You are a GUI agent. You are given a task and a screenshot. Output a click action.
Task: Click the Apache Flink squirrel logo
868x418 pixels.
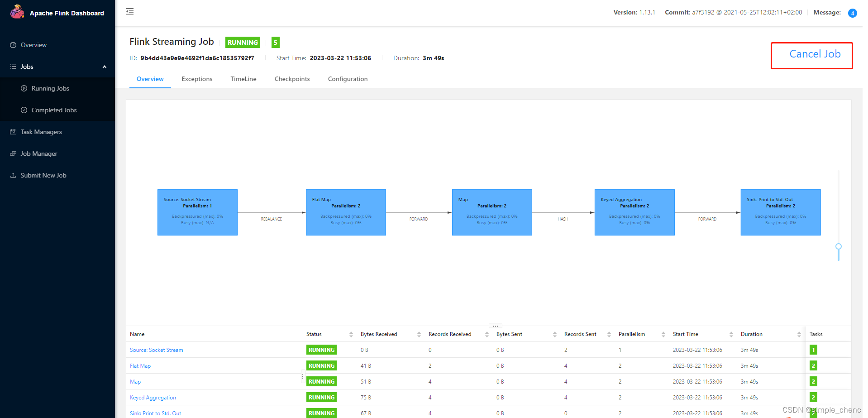(17, 12)
